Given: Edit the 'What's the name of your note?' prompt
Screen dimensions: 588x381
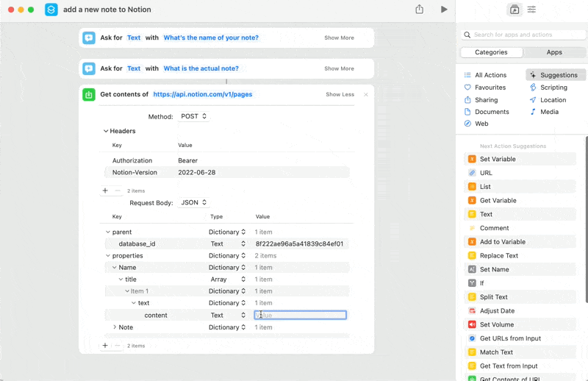Looking at the screenshot, I should pyautogui.click(x=211, y=38).
